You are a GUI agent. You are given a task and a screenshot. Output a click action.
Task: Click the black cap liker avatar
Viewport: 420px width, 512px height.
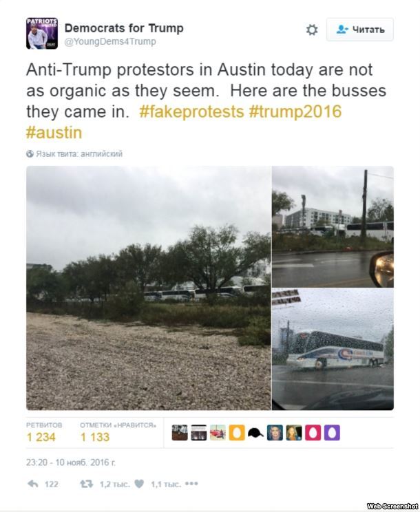pyautogui.click(x=255, y=433)
